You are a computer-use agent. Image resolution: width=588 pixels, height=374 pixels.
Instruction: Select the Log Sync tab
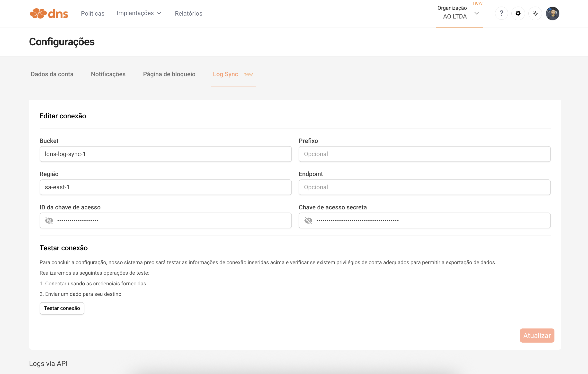[x=225, y=74]
